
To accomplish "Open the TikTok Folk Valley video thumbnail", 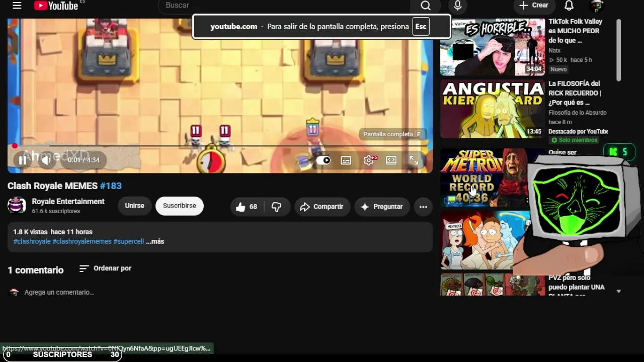I will (x=493, y=47).
